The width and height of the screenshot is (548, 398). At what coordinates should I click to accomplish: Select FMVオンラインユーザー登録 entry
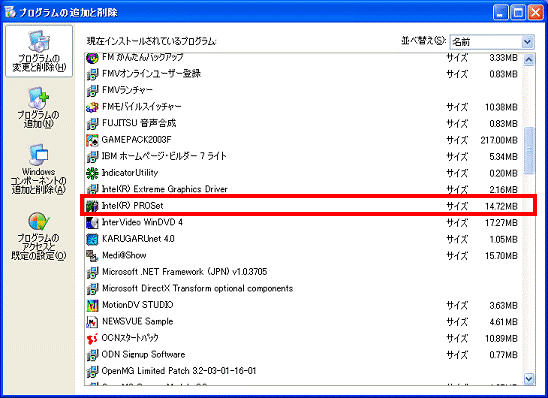pos(303,74)
